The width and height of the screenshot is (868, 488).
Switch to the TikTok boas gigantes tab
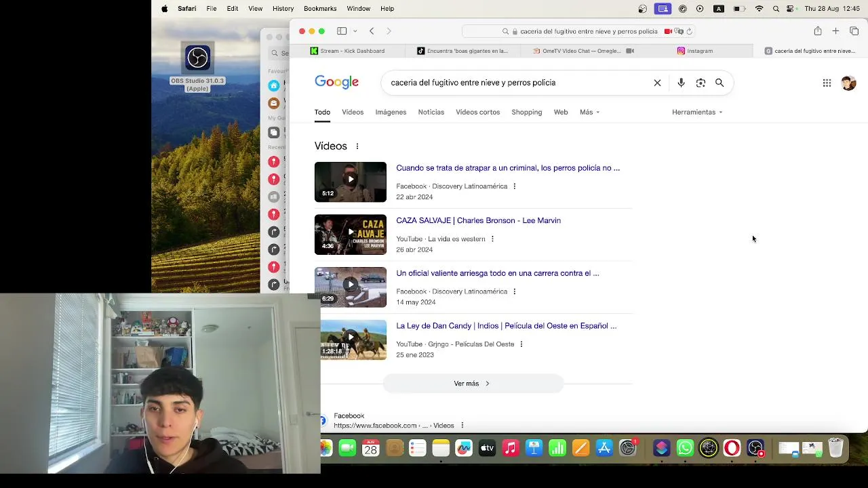point(463,51)
